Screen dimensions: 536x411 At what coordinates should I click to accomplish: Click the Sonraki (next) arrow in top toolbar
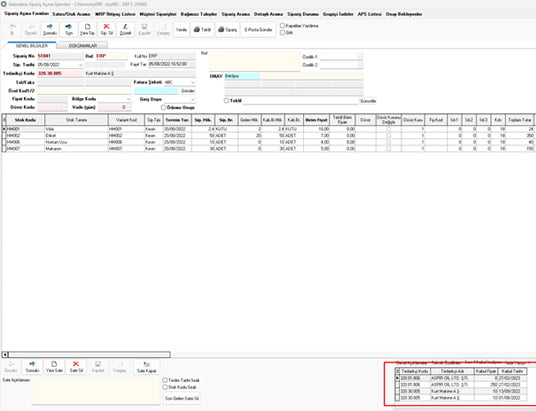50,30
